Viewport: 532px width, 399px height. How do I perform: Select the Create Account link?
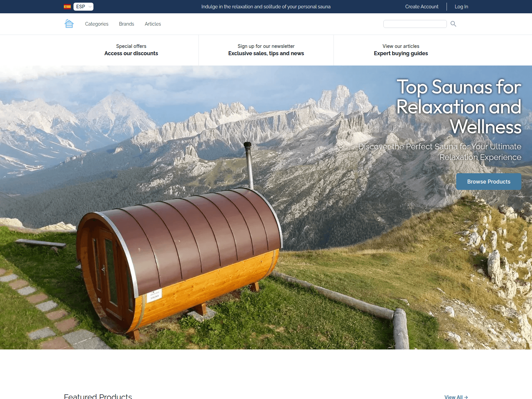pos(422,7)
